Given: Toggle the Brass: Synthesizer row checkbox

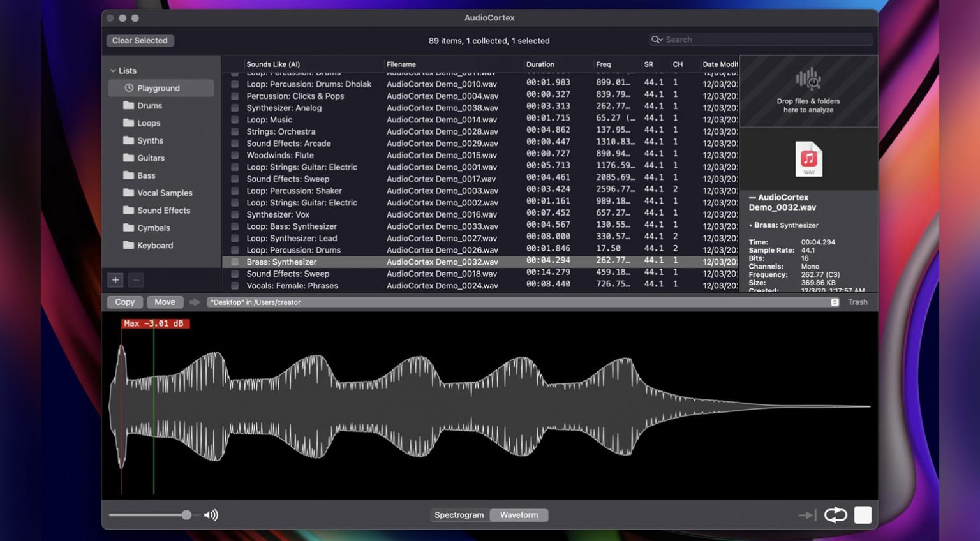Looking at the screenshot, I should [235, 262].
